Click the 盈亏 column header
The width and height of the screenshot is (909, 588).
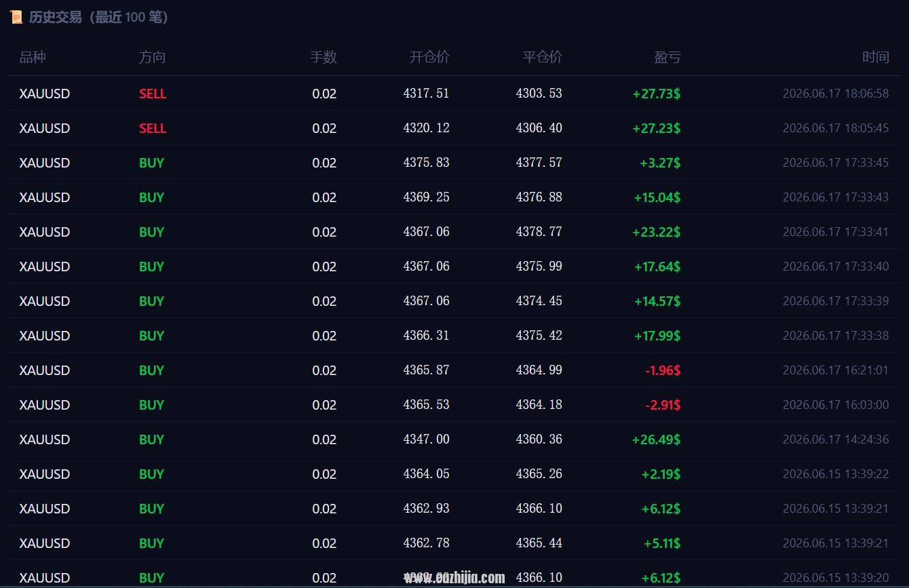tap(668, 57)
